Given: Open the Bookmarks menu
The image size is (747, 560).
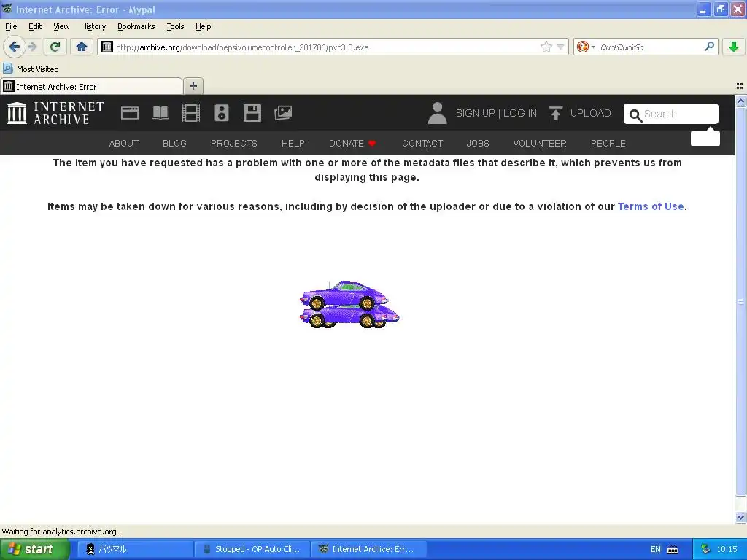Looking at the screenshot, I should (x=136, y=26).
